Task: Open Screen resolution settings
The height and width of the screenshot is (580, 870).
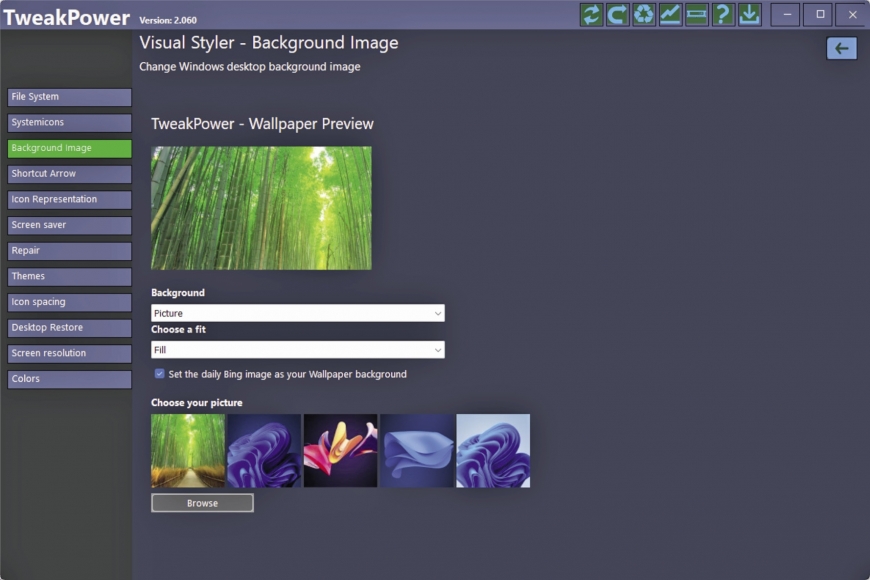Action: point(69,354)
